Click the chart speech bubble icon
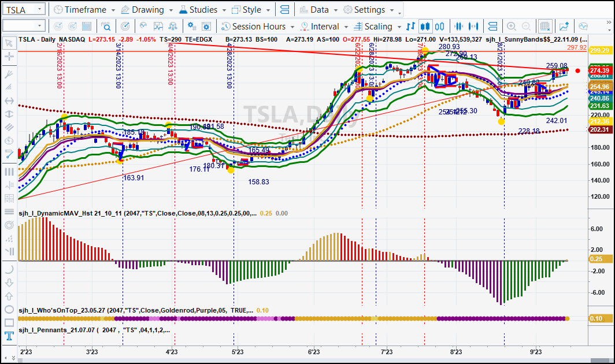 (x=583, y=26)
